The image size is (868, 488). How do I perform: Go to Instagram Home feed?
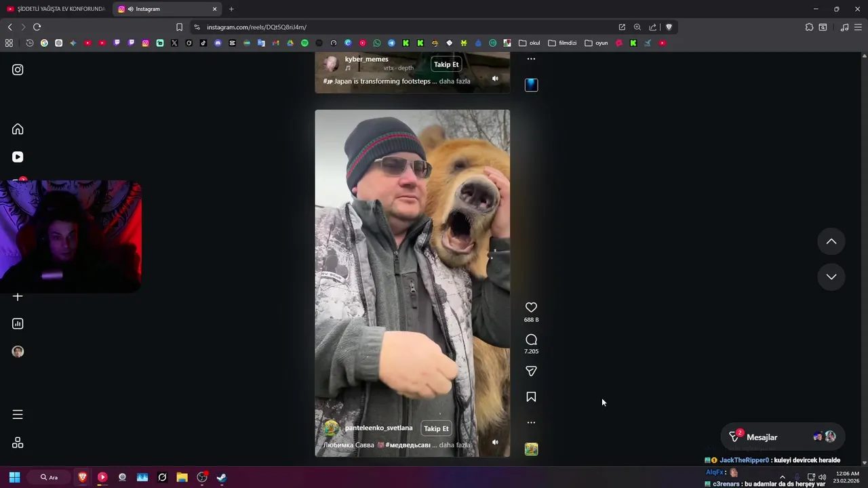point(18,129)
